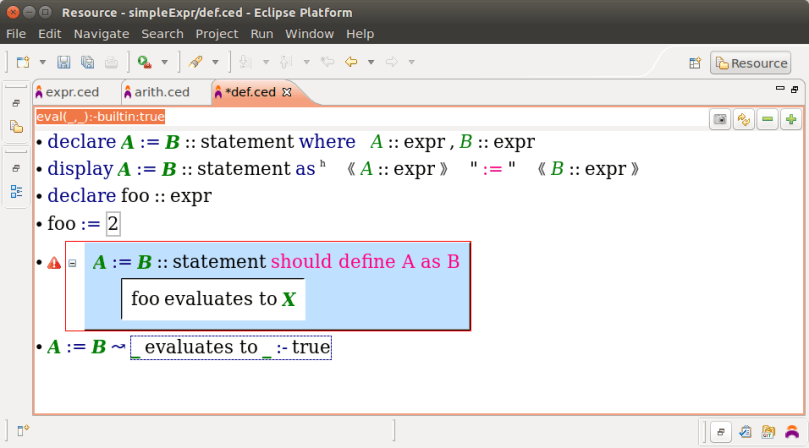Viewport: 809px width, 448px height.
Task: Open the Outline view in left sidebar
Action: [16, 191]
